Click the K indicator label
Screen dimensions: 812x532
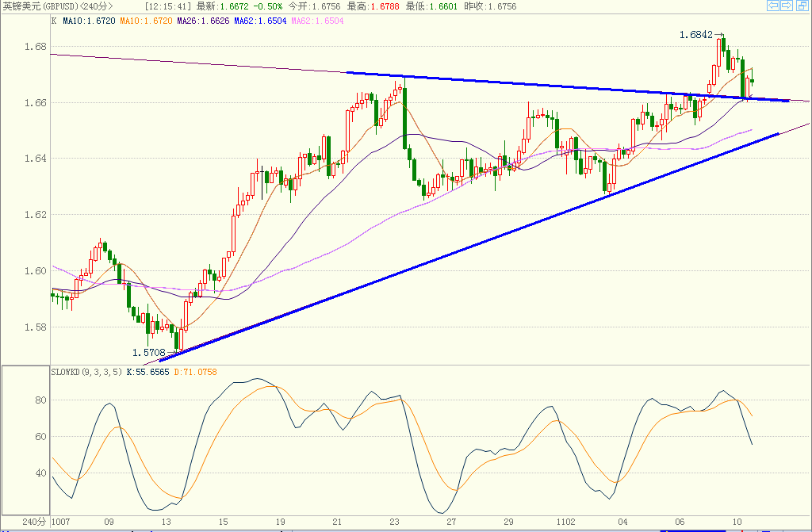(54, 21)
